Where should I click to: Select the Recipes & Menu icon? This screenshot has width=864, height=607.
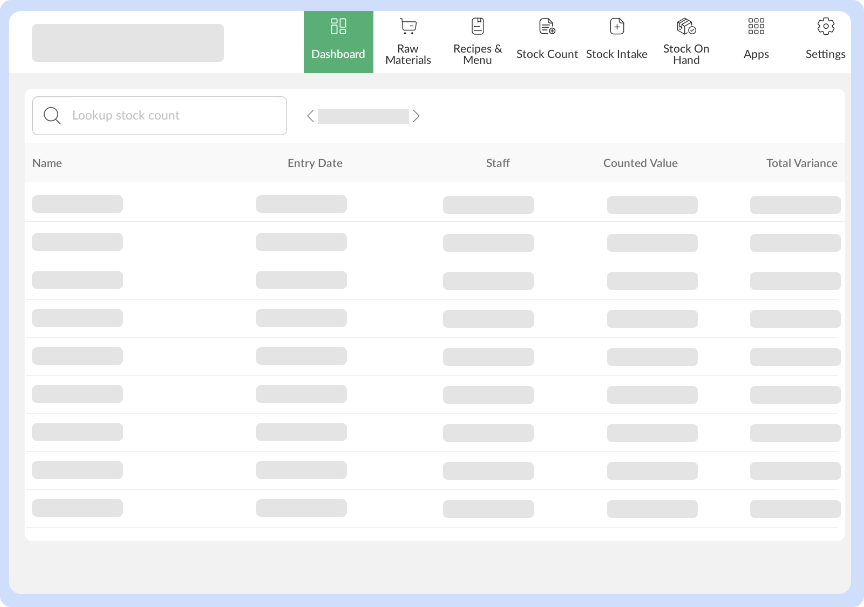pyautogui.click(x=477, y=26)
